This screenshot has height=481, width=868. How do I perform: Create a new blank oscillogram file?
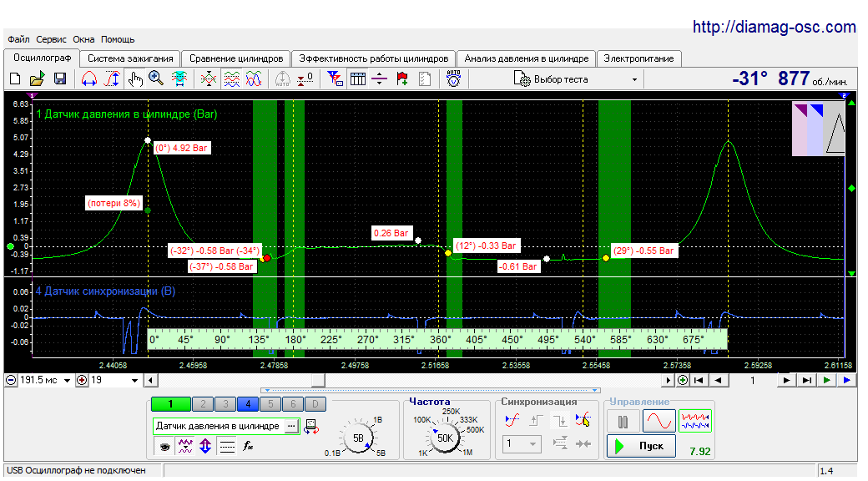(x=16, y=79)
